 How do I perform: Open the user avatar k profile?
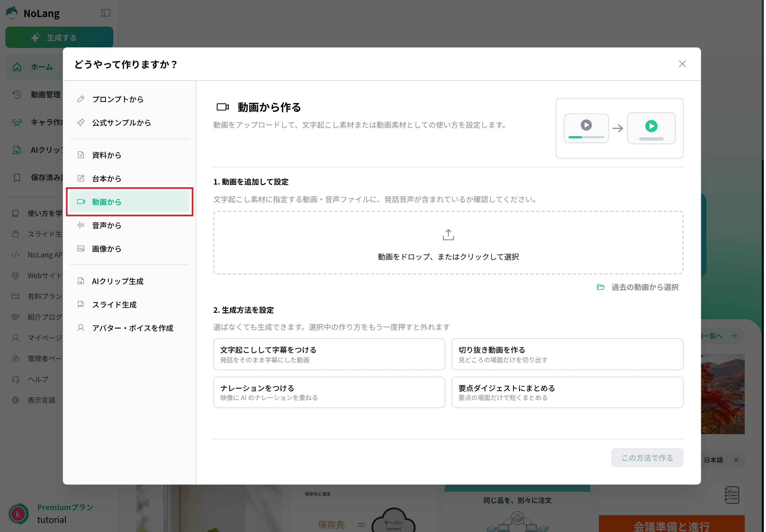tap(18, 514)
